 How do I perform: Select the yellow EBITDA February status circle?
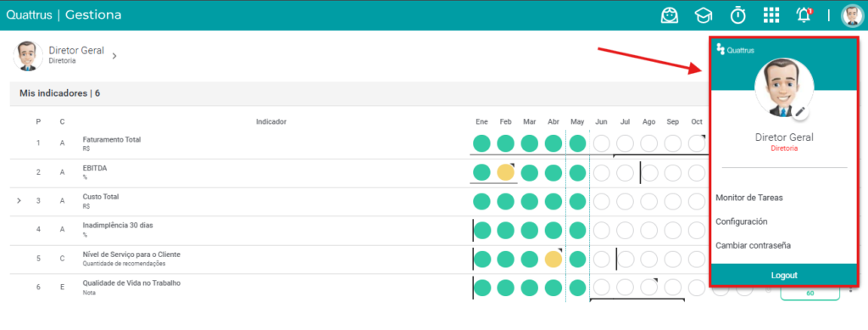coord(505,172)
